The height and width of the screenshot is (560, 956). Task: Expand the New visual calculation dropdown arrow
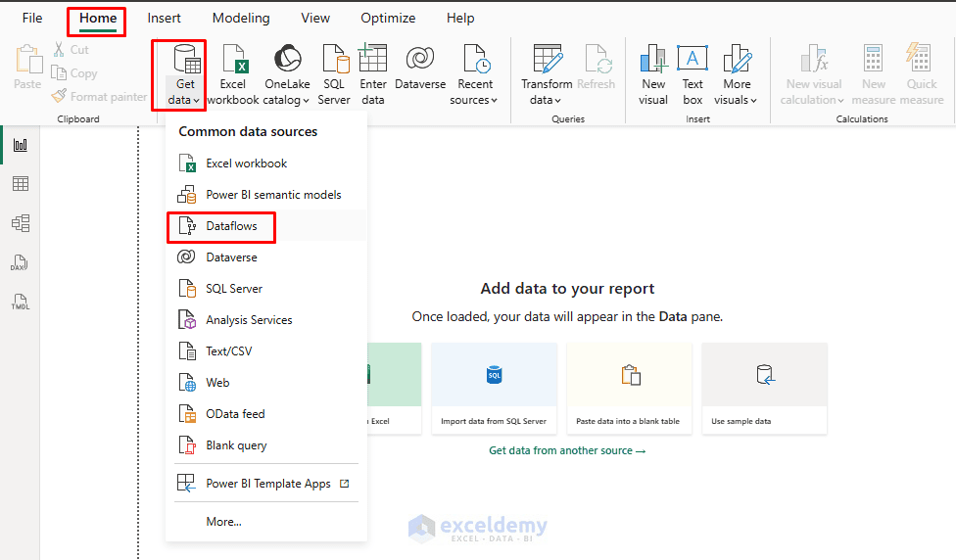click(x=840, y=101)
